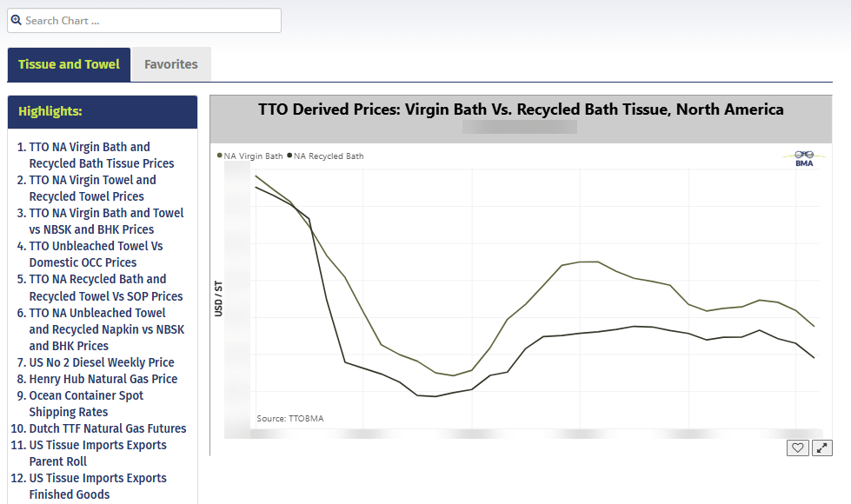This screenshot has width=851, height=504.
Task: Open Recycled Bath and Towel Vs SOP Prices
Action: (105, 288)
